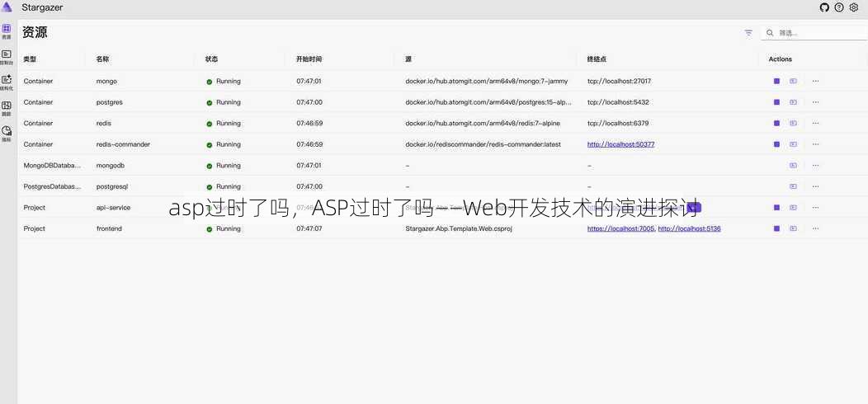Open more actions menu for postgresql

815,186
